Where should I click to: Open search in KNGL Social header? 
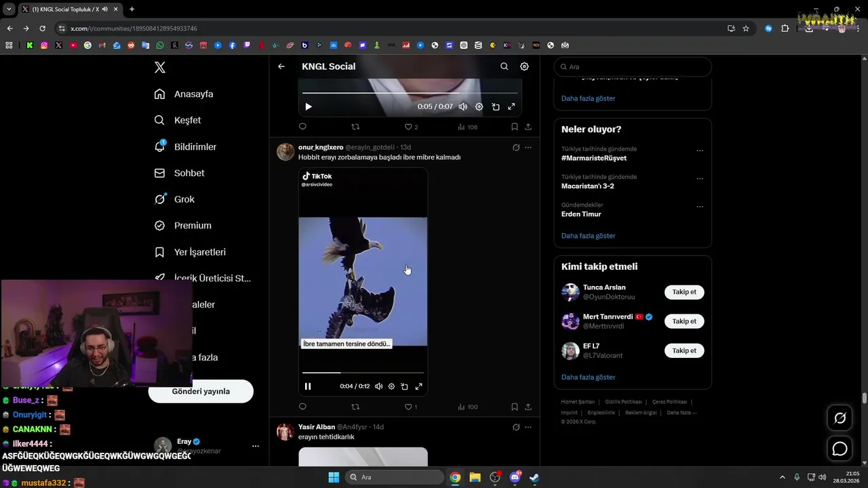(504, 66)
